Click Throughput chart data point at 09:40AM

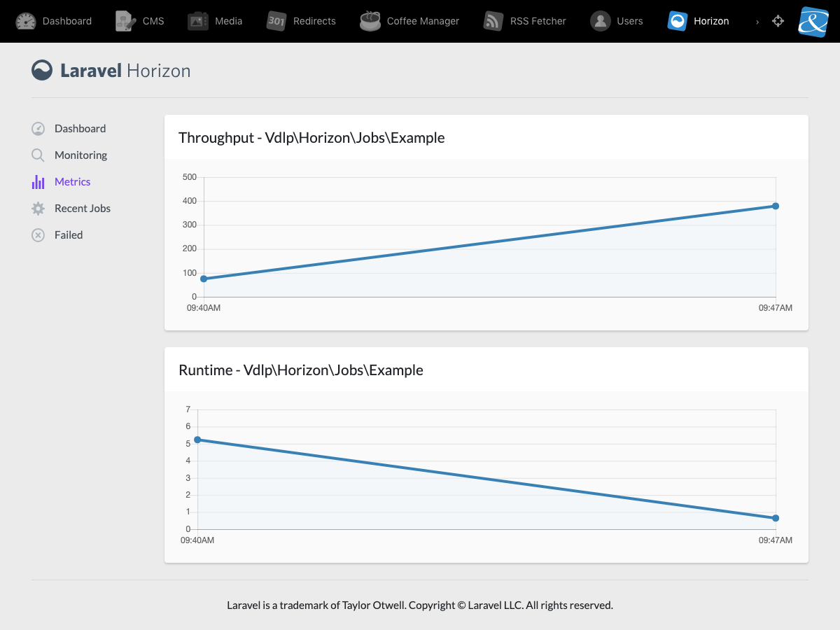pyautogui.click(x=204, y=279)
